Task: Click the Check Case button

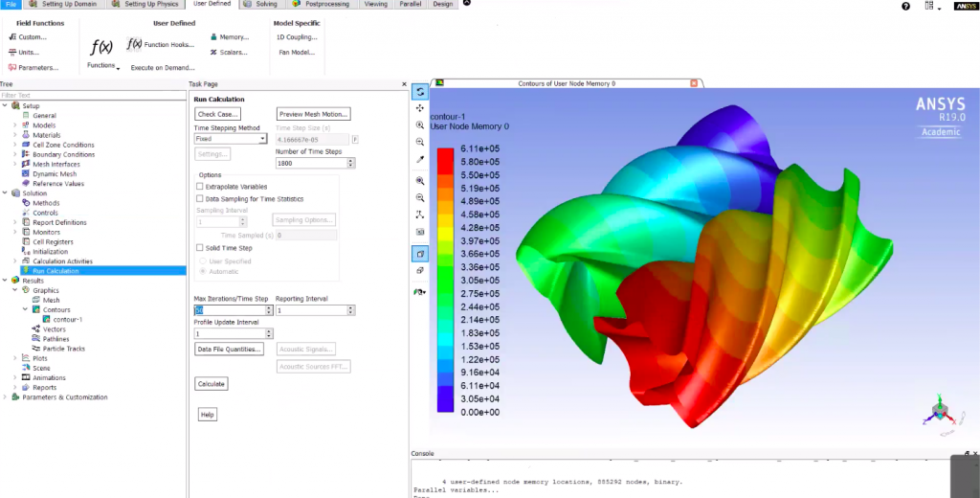Action: [x=217, y=115]
